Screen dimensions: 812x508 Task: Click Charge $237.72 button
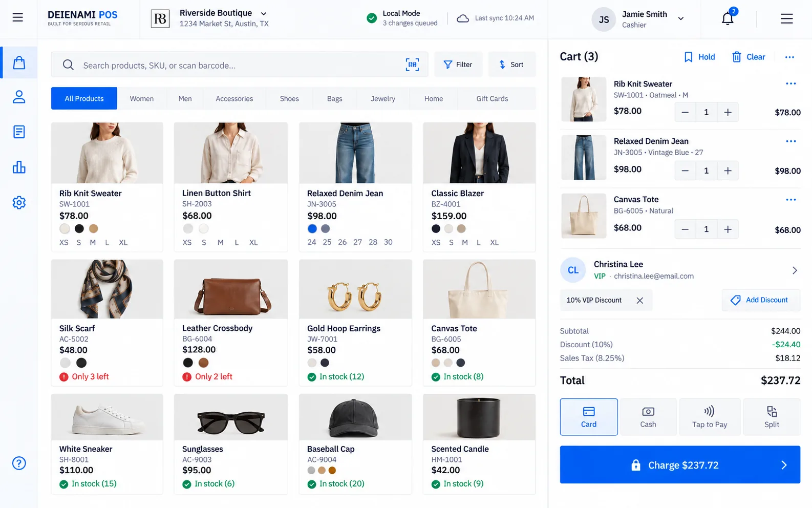tap(680, 464)
